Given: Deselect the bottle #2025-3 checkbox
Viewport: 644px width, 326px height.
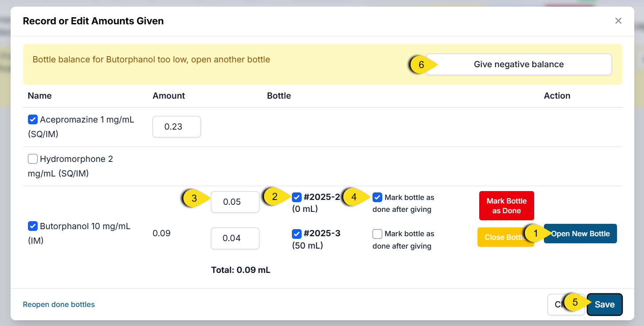Looking at the screenshot, I should point(297,234).
